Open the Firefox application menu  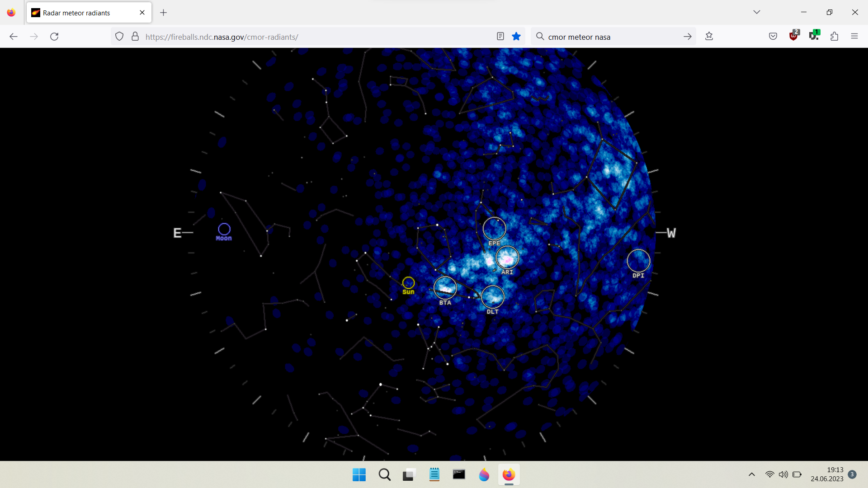[x=854, y=36]
